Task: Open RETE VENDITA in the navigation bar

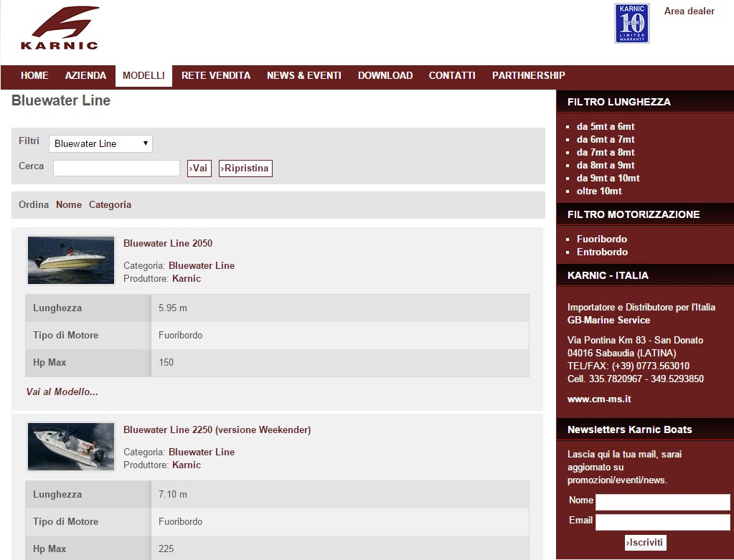Action: tap(216, 76)
